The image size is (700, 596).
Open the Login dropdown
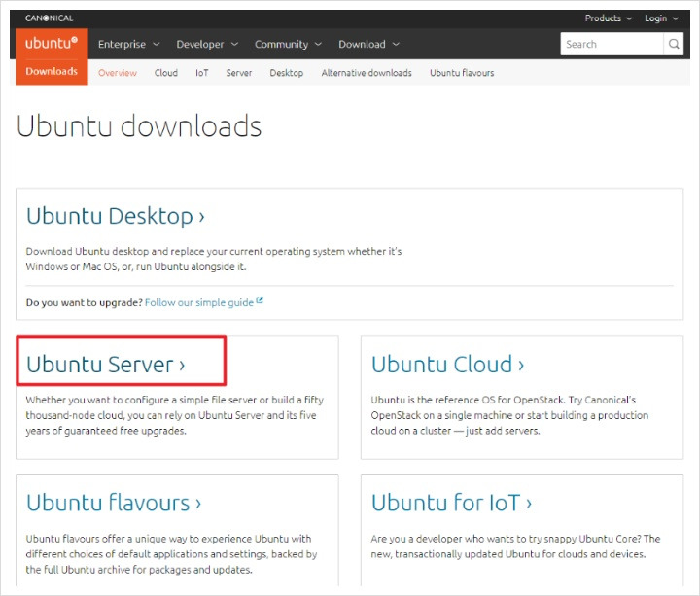click(661, 18)
